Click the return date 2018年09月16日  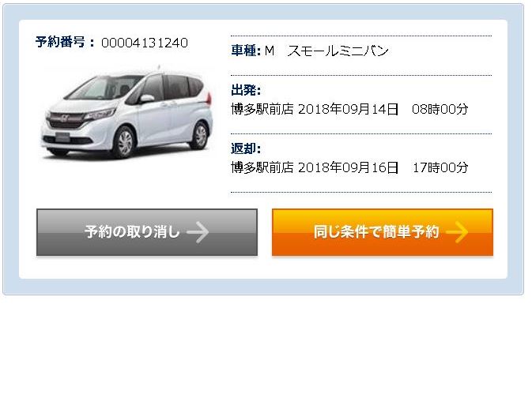(x=348, y=167)
